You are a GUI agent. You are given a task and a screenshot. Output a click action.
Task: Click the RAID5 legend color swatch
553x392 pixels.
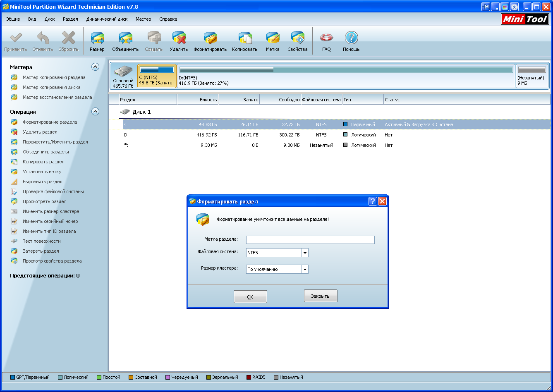point(249,377)
